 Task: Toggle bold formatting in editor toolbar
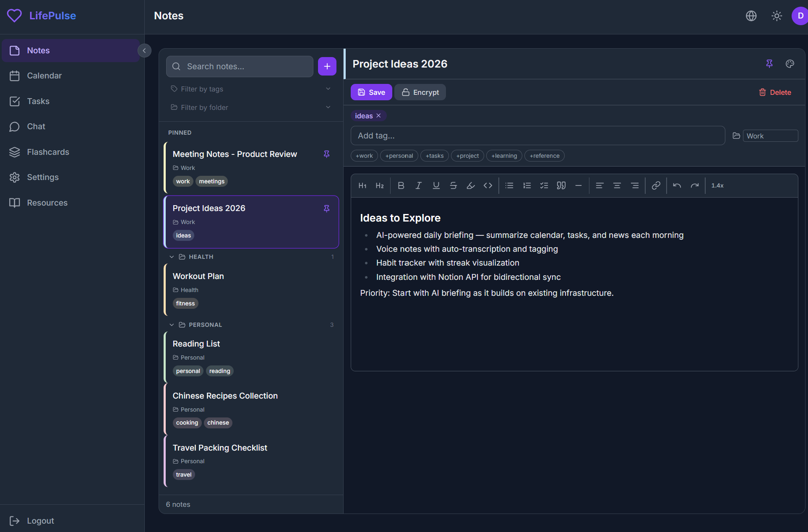[x=401, y=185]
